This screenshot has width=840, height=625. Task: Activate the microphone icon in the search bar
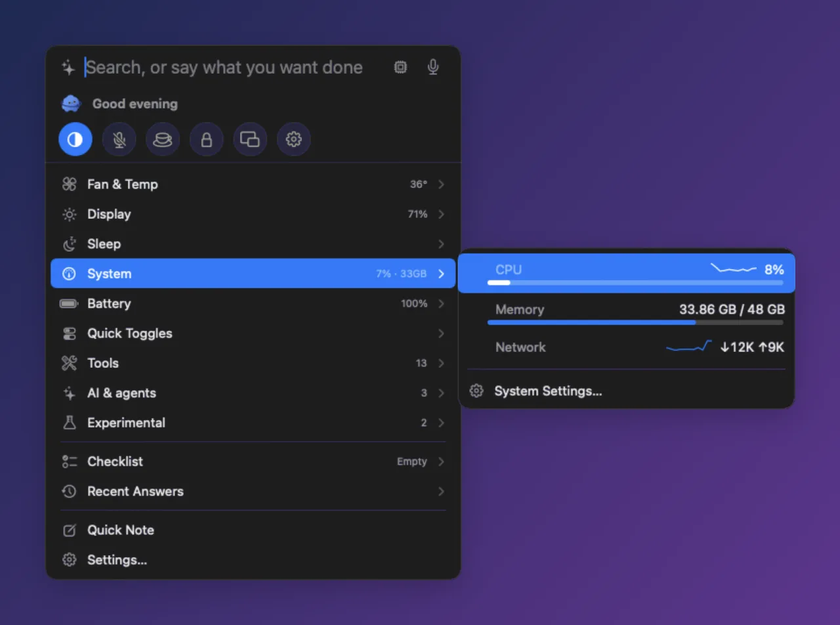(433, 67)
